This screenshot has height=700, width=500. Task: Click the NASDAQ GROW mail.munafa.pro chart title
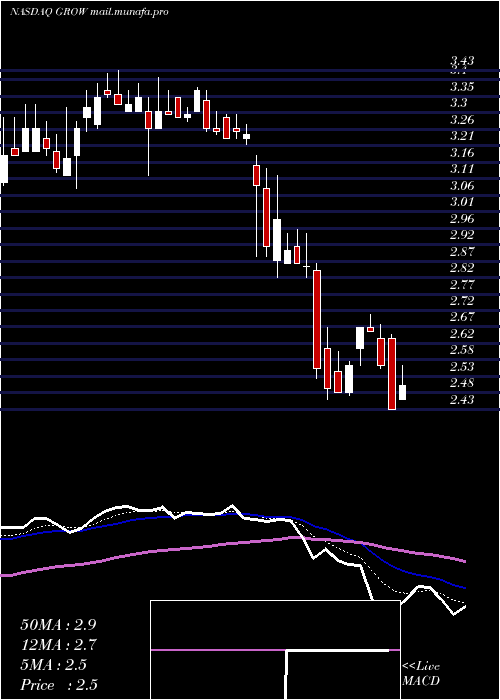(89, 12)
